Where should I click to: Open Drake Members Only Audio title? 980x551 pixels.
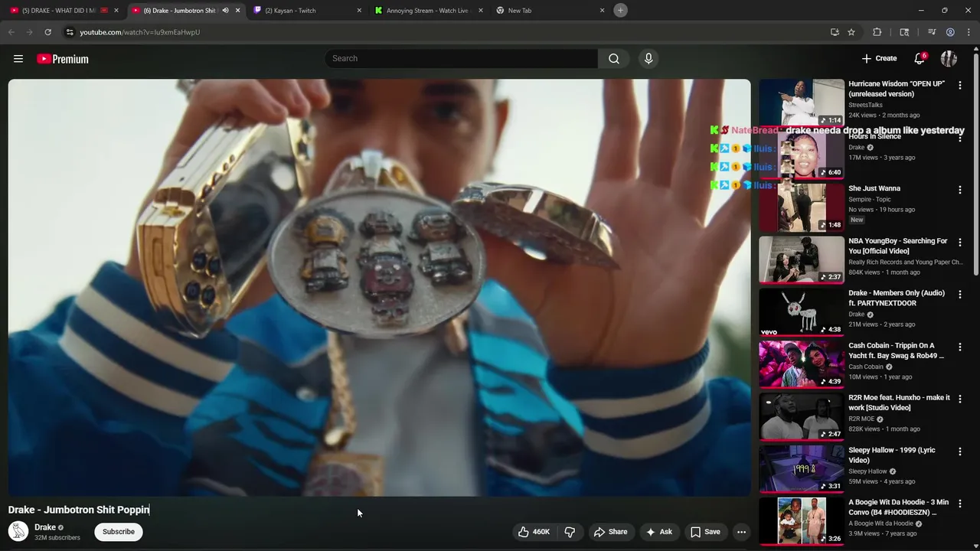coord(897,298)
